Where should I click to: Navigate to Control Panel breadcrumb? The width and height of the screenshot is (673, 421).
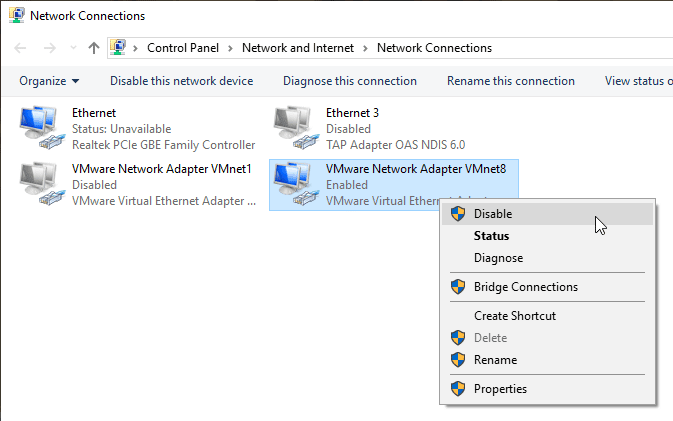[x=183, y=48]
